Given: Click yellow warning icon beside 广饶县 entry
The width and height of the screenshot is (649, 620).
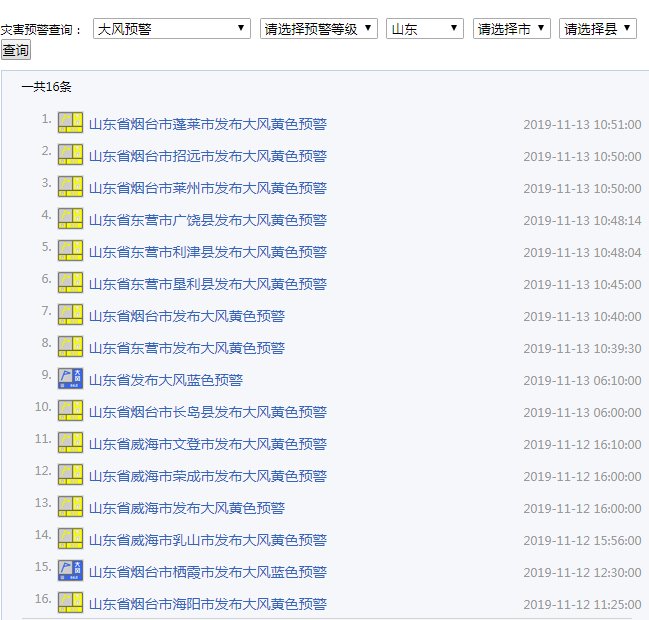Looking at the screenshot, I should [70, 219].
